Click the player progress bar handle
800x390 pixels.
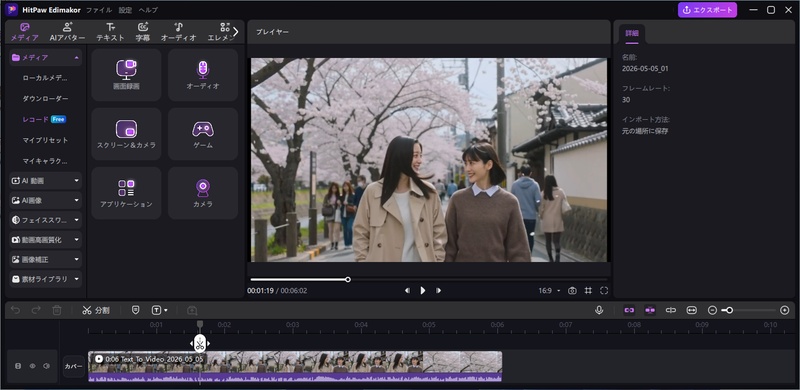coord(348,279)
